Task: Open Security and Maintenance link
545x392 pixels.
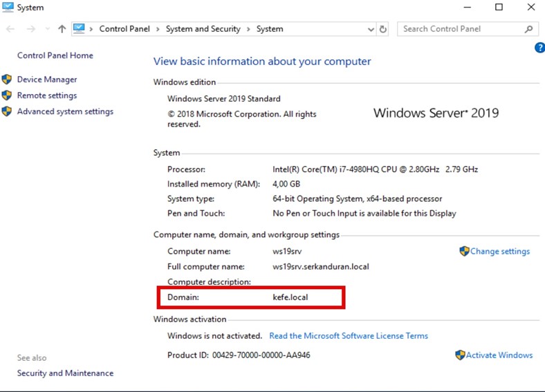Action: 65,373
